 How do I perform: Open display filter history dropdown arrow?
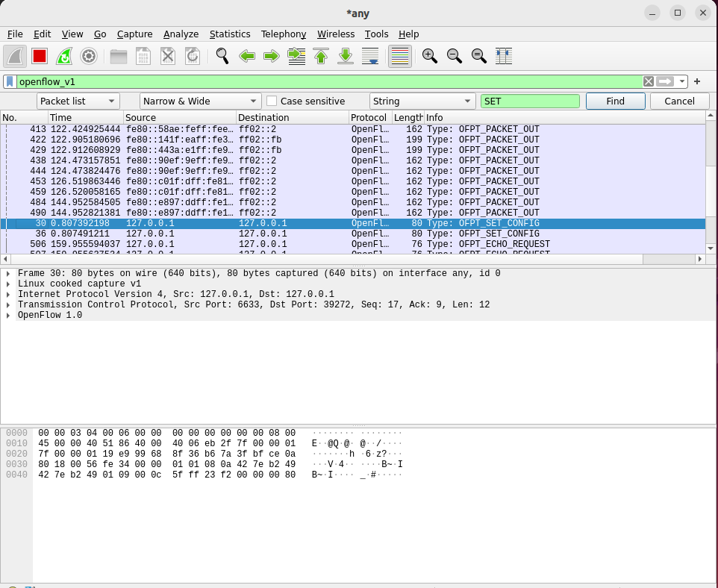pyautogui.click(x=682, y=81)
